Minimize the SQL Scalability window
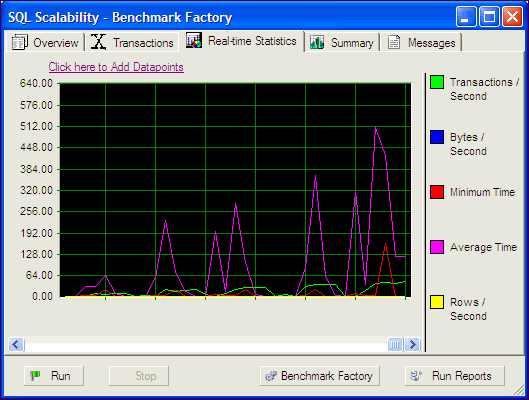This screenshot has height=400, width=529. [x=466, y=17]
